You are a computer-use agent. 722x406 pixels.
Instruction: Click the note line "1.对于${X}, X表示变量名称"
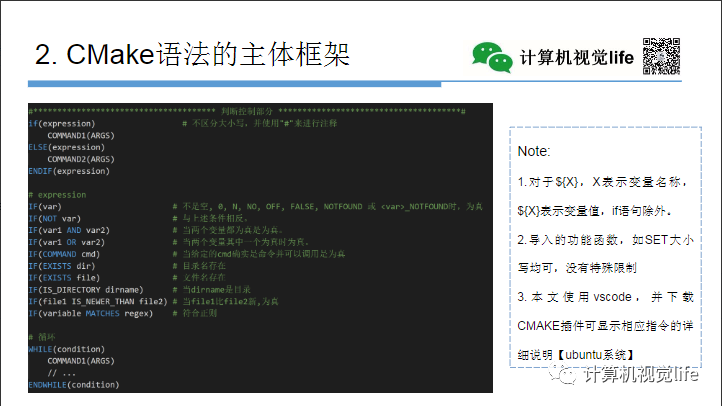(602, 182)
